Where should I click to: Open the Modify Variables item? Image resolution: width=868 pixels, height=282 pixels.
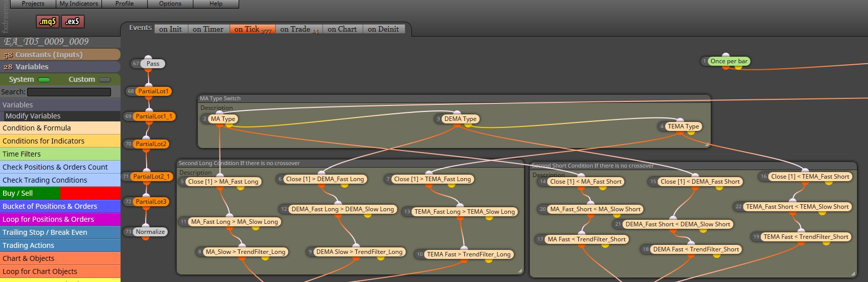point(60,116)
